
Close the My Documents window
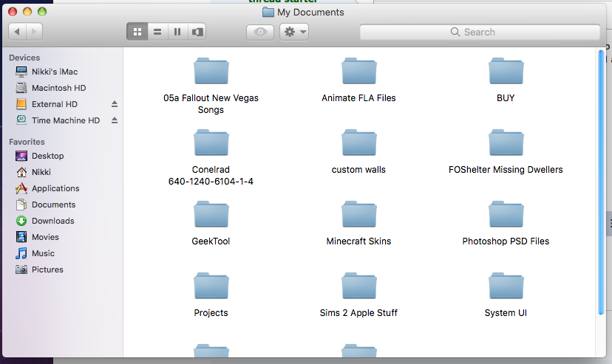click(x=13, y=12)
